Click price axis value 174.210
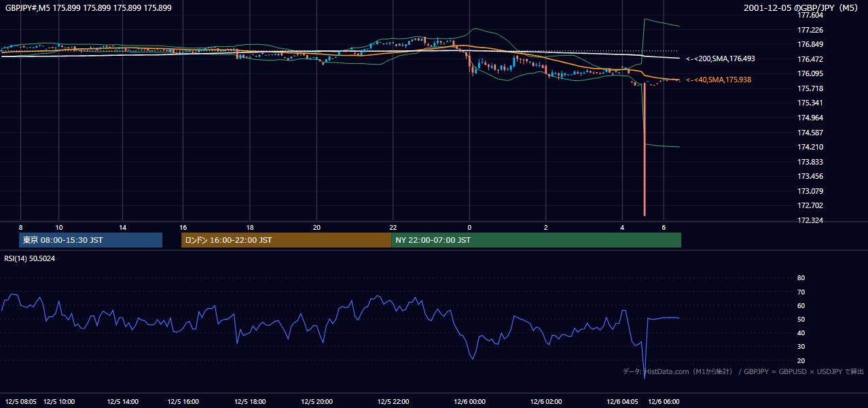The width and height of the screenshot is (868, 408). 810,147
